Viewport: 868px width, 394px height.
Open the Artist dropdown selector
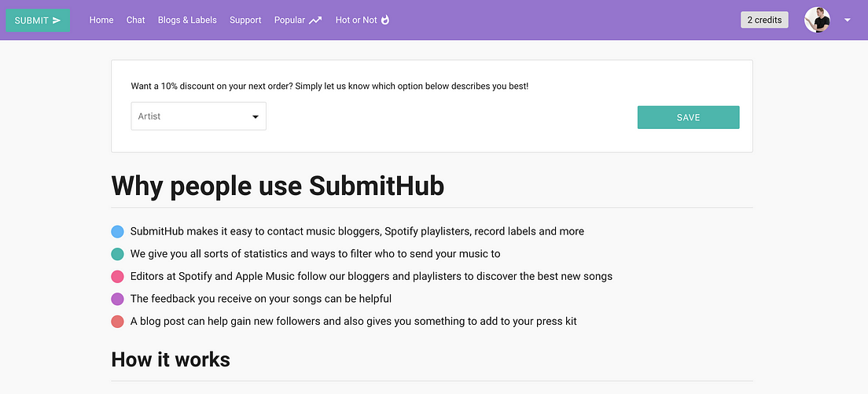[x=199, y=116]
